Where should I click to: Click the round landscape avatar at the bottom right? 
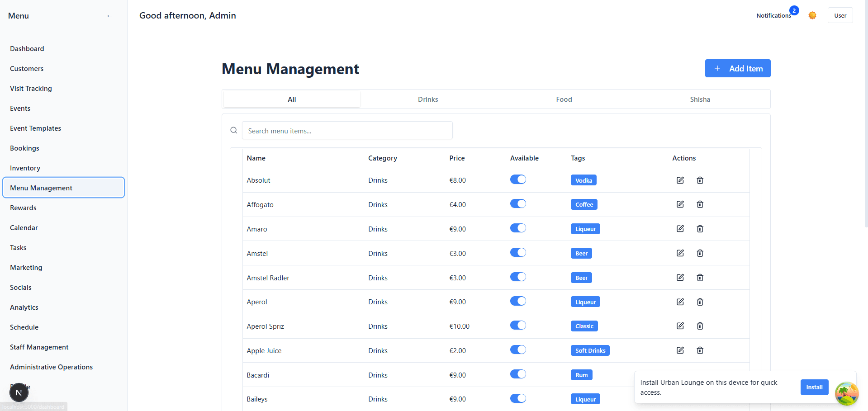[x=846, y=393]
